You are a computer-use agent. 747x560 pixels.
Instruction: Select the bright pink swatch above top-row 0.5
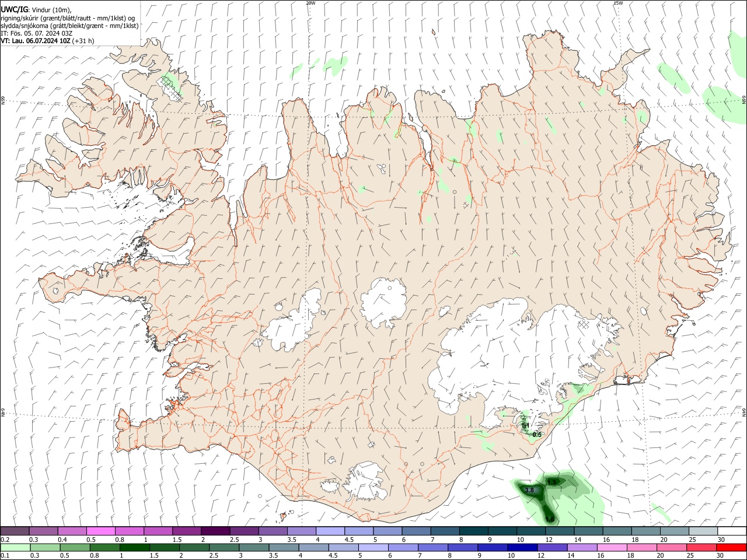[x=100, y=531]
